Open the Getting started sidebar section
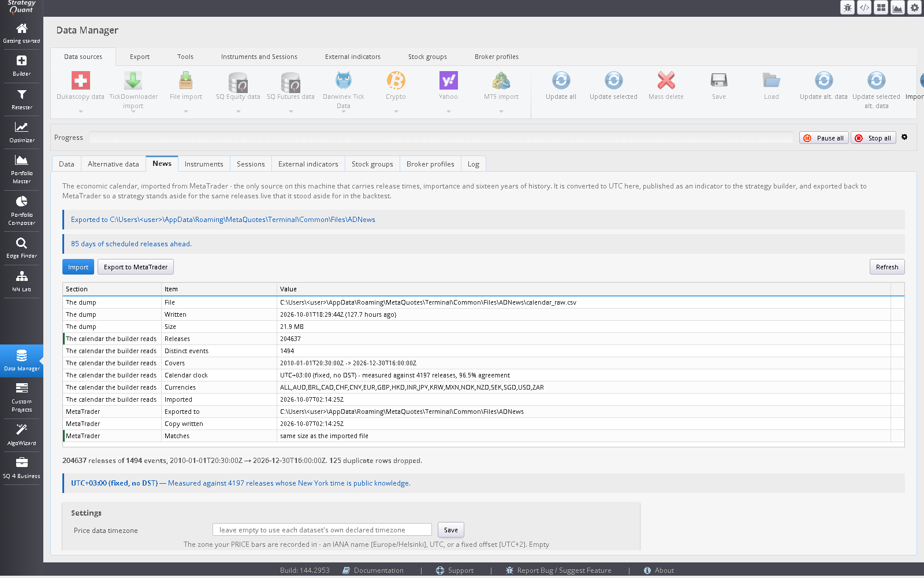This screenshot has width=924, height=578. (21, 34)
